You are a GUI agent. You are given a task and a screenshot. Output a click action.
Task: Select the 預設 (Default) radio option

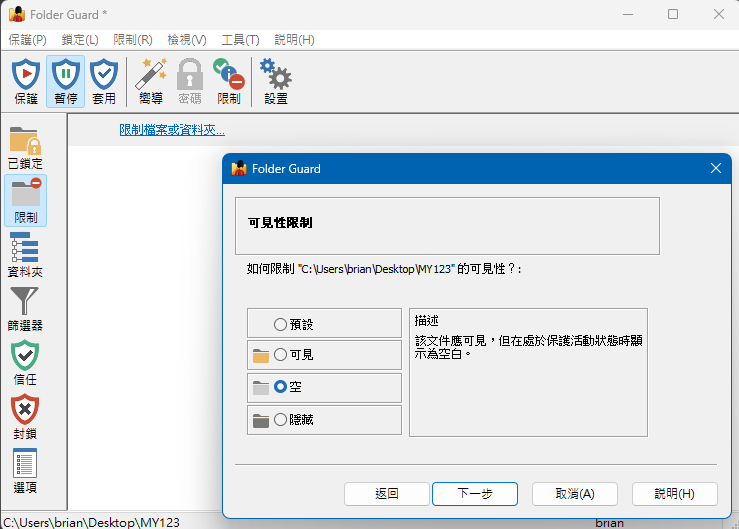coord(281,324)
